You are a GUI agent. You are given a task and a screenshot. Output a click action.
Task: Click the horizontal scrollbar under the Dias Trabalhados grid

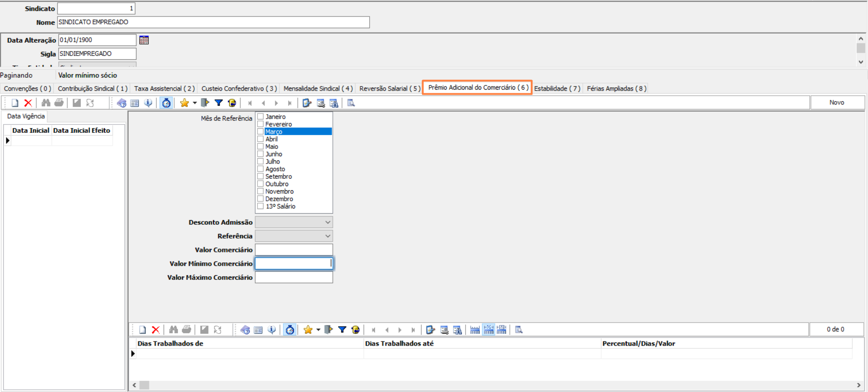[497, 385]
